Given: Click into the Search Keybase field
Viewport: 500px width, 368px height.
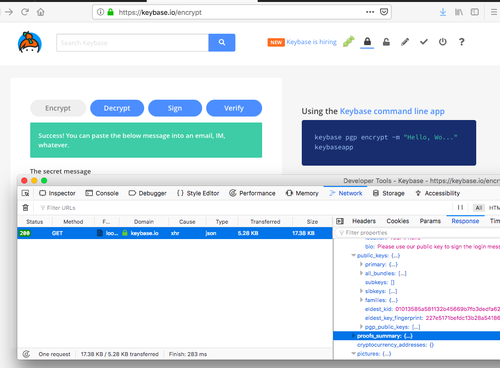Looking at the screenshot, I should (x=132, y=43).
